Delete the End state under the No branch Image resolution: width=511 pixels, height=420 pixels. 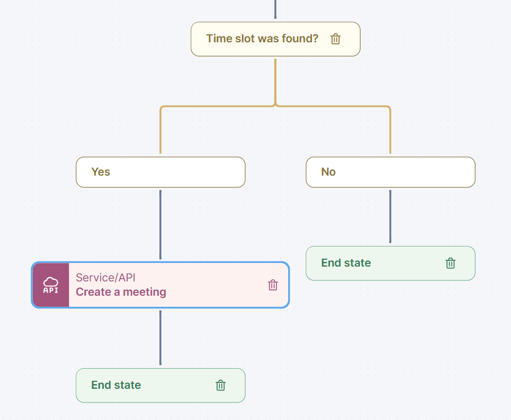(x=450, y=263)
